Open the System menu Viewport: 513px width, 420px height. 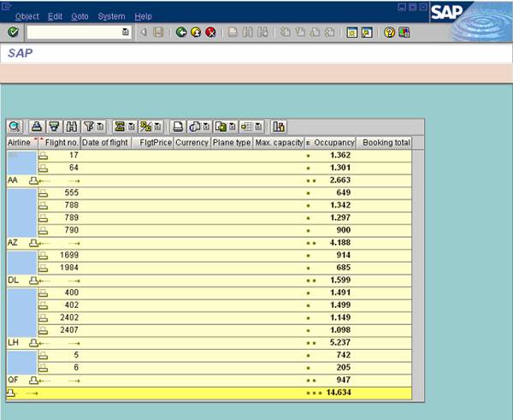(x=111, y=16)
